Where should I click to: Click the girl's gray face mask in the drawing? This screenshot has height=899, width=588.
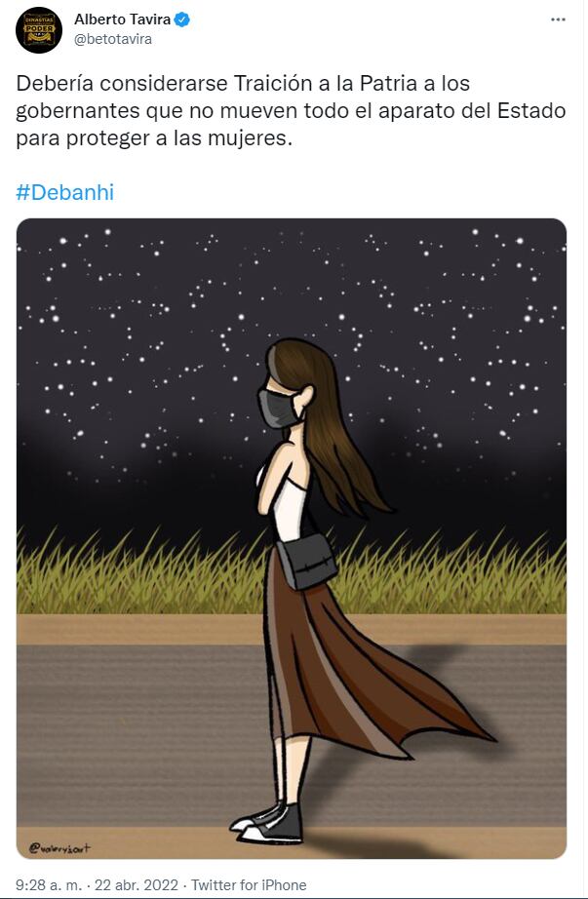pyautogui.click(x=279, y=407)
